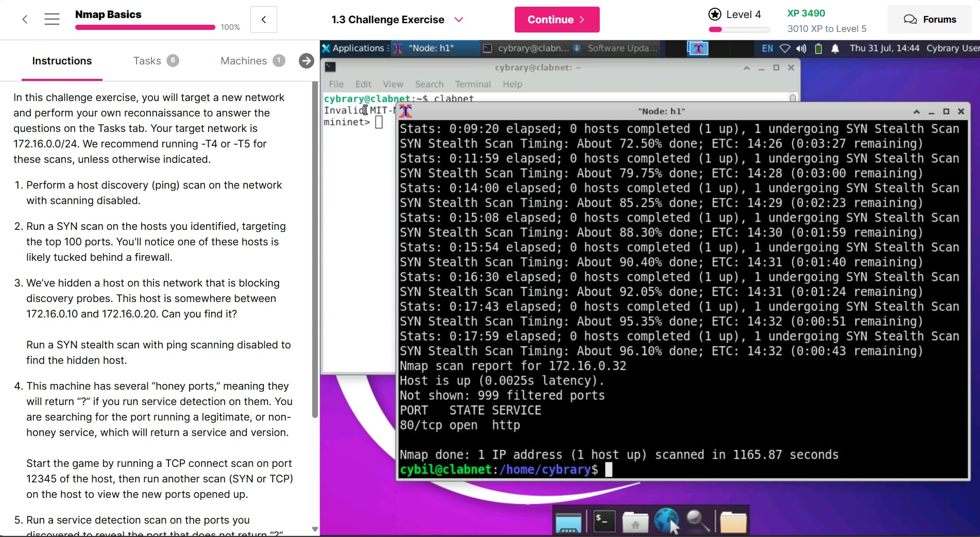
Task: Click the X icon in the Node: h1 title bar
Action: coord(405,111)
